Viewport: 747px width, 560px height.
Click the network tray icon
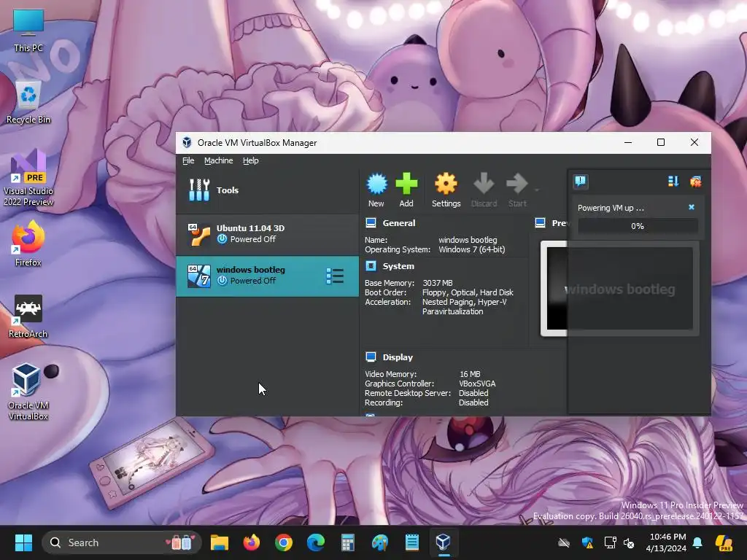pyautogui.click(x=610, y=542)
